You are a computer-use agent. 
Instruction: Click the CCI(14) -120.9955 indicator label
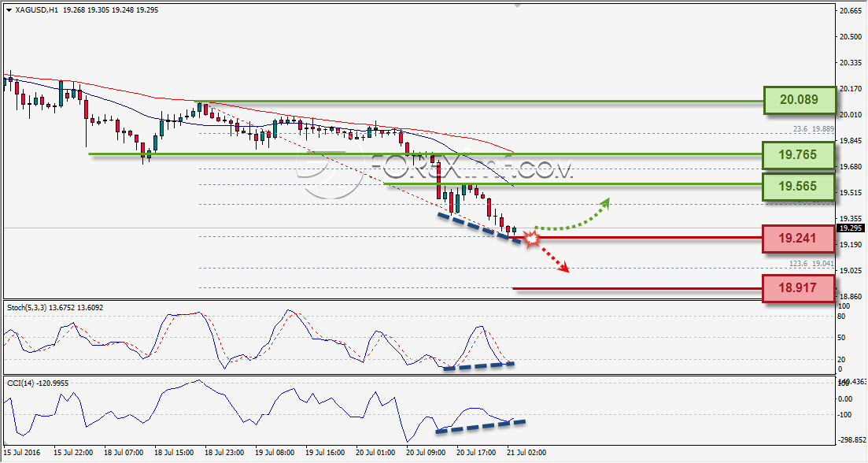[x=38, y=383]
